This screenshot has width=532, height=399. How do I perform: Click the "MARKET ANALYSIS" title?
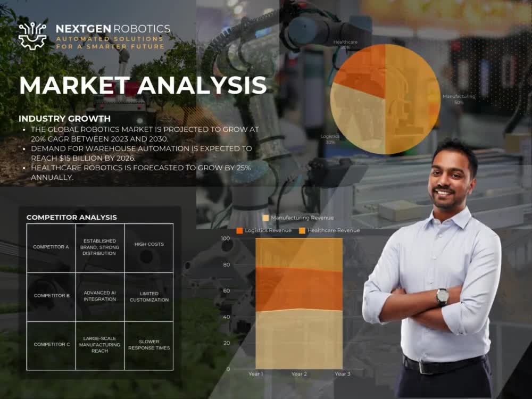point(143,85)
